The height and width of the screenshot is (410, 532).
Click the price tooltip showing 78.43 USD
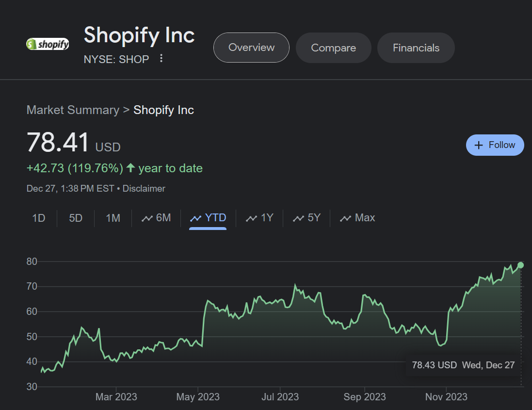click(x=463, y=365)
